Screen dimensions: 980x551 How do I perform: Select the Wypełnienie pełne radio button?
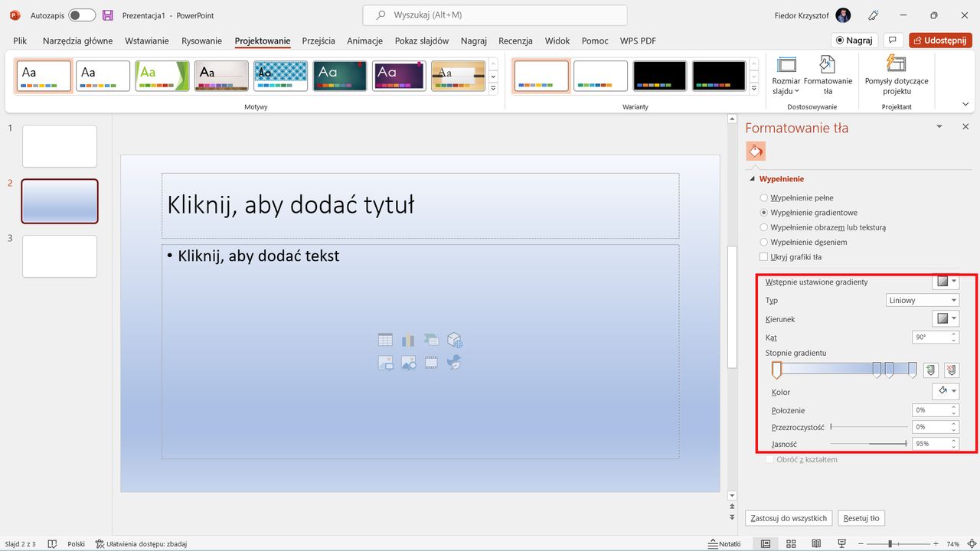coord(763,197)
